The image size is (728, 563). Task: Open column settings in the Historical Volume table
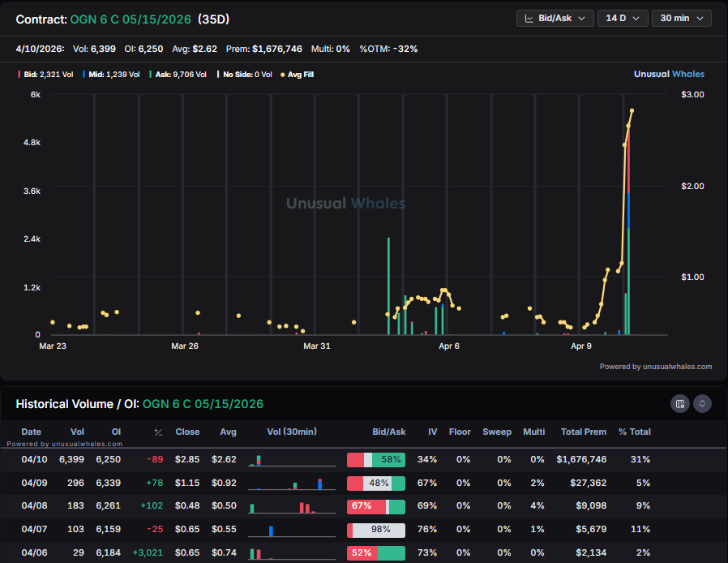pos(680,403)
